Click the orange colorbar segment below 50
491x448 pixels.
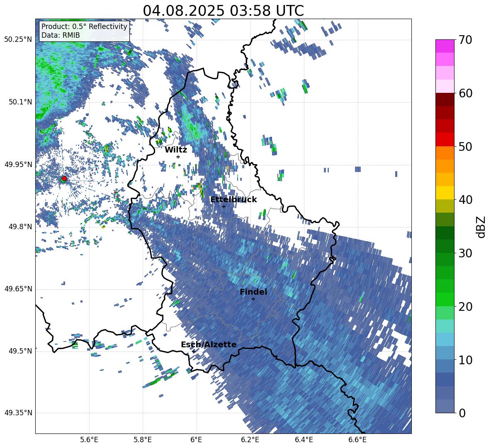coord(445,153)
